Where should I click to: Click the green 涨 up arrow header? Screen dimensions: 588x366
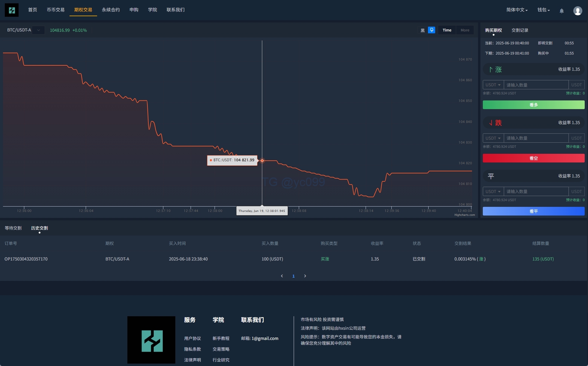[x=496, y=70]
